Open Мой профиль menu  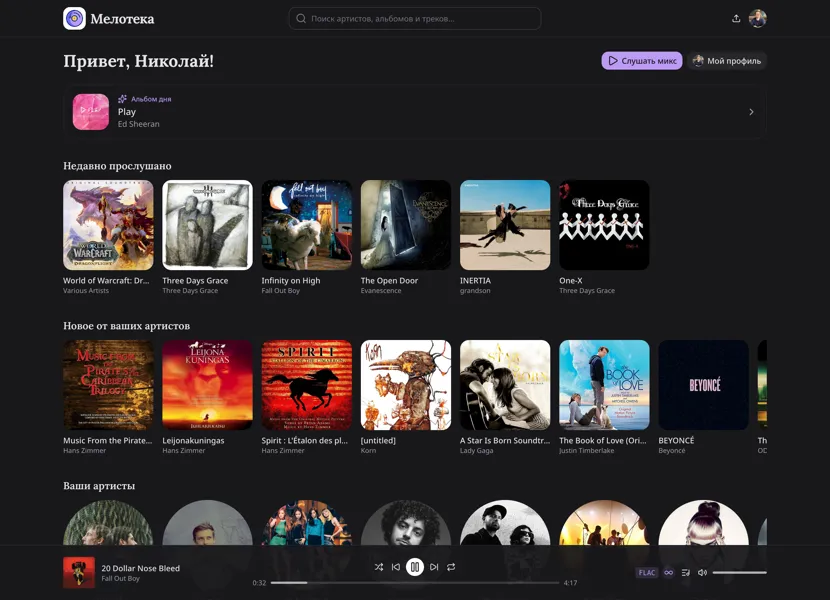pos(727,60)
